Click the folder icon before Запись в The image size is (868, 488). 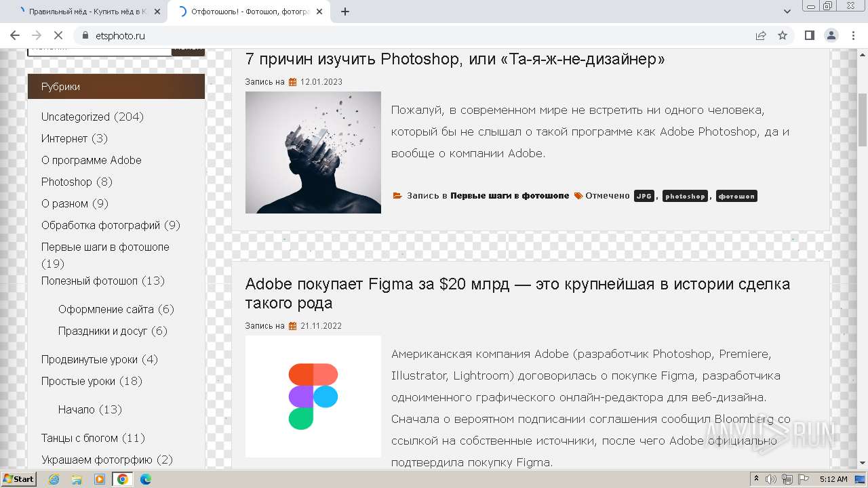[x=397, y=196]
